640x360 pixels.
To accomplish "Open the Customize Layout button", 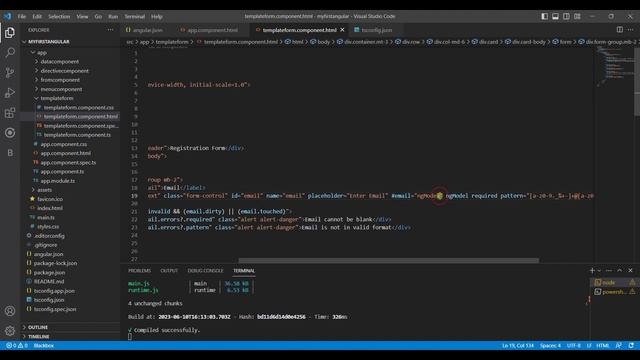I will 577,16.
